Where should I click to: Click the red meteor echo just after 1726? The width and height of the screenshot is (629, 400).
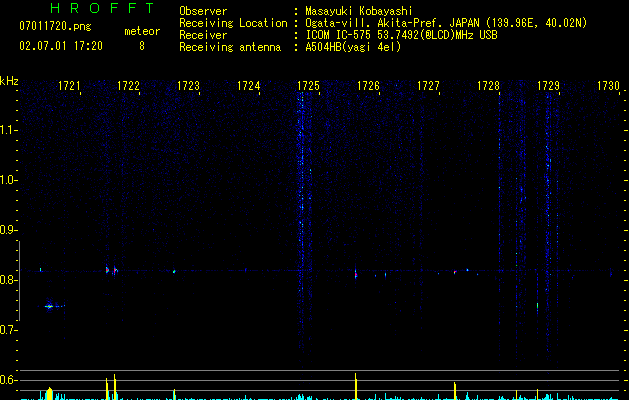point(356,274)
